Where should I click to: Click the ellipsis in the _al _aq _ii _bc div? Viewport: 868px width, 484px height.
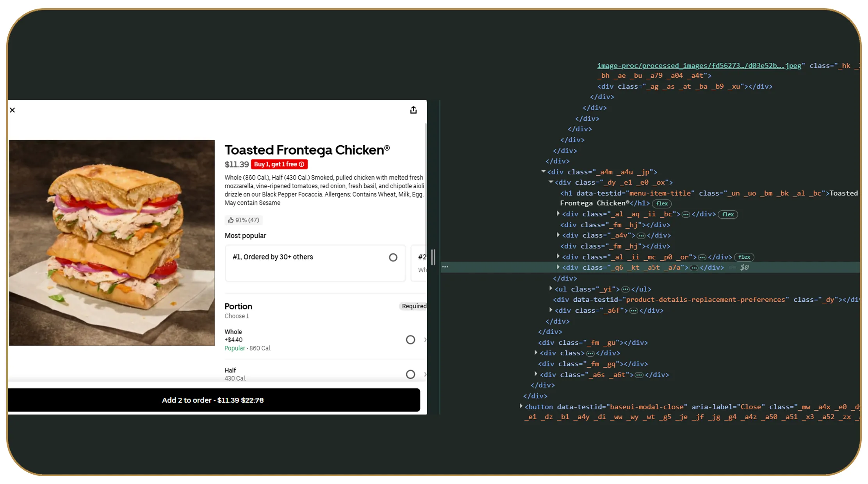click(686, 214)
